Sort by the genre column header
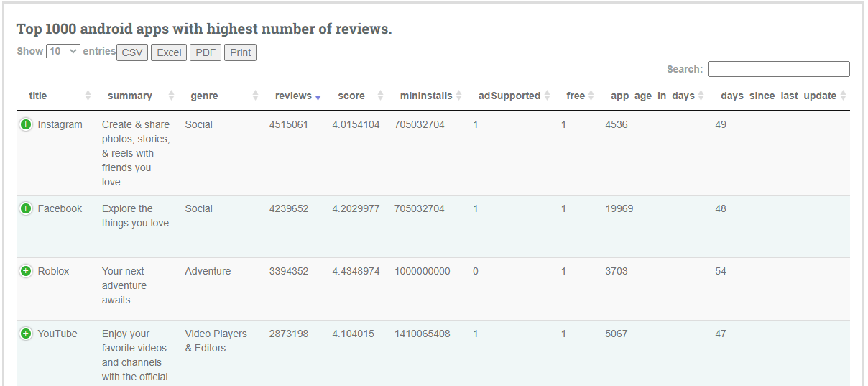Image resolution: width=868 pixels, height=386 pixels. click(221, 96)
